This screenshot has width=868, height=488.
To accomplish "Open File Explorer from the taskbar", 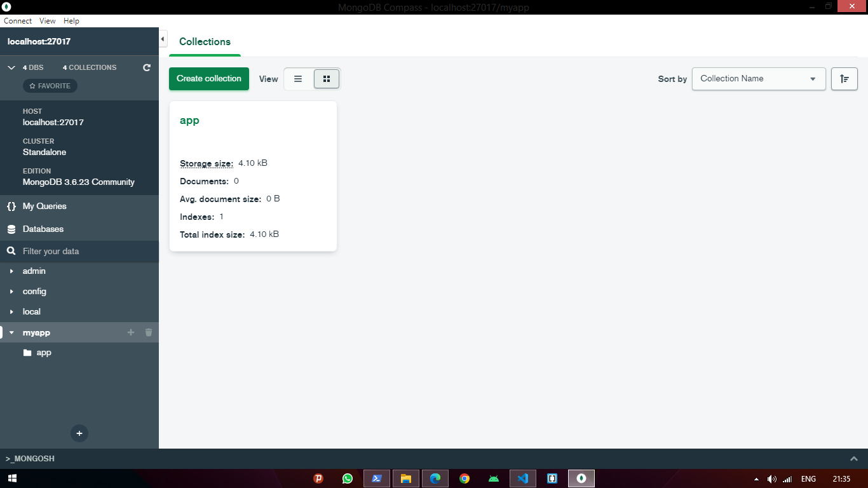I will click(x=406, y=478).
